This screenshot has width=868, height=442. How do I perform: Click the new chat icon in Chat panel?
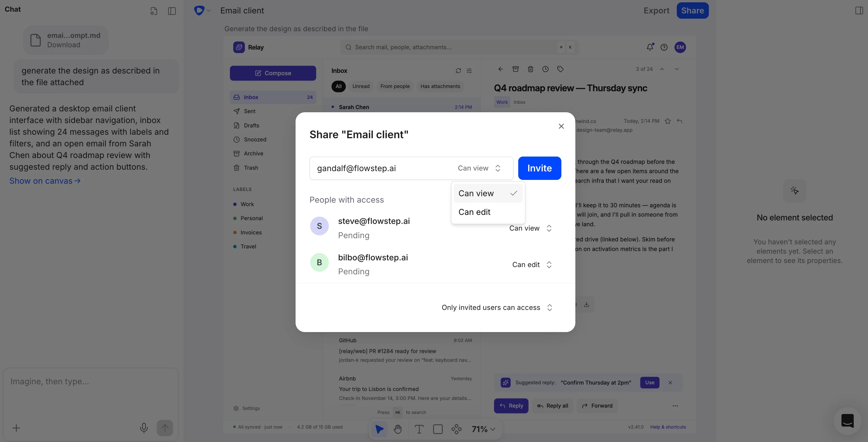coord(154,11)
